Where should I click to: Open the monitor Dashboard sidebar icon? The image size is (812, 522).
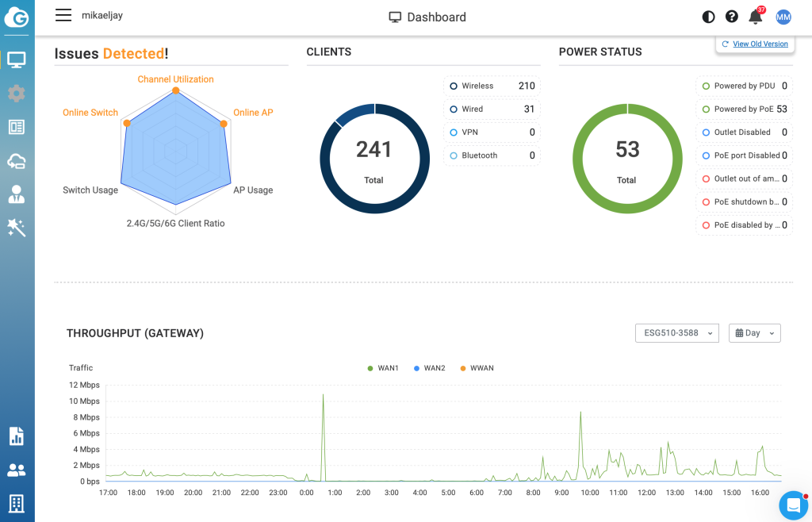coord(17,60)
